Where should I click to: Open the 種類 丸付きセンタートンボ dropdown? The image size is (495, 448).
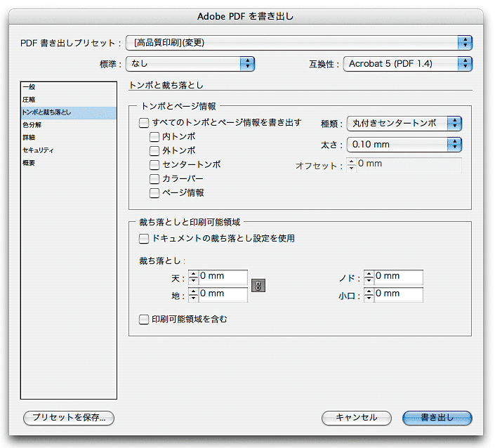pos(404,124)
